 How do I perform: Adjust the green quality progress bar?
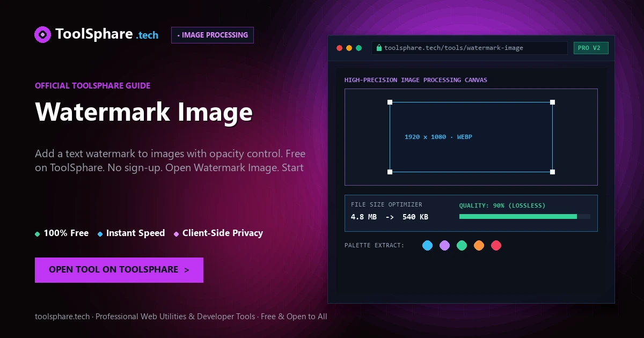tap(525, 216)
